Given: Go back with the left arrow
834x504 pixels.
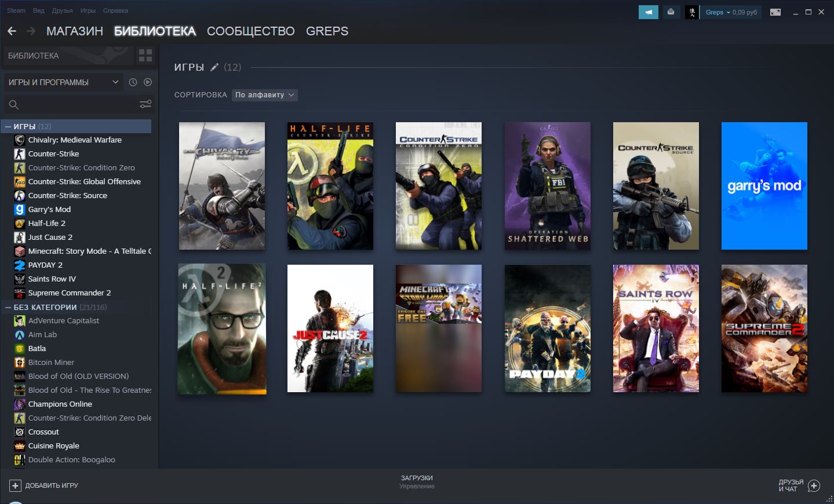Looking at the screenshot, I should 12,31.
